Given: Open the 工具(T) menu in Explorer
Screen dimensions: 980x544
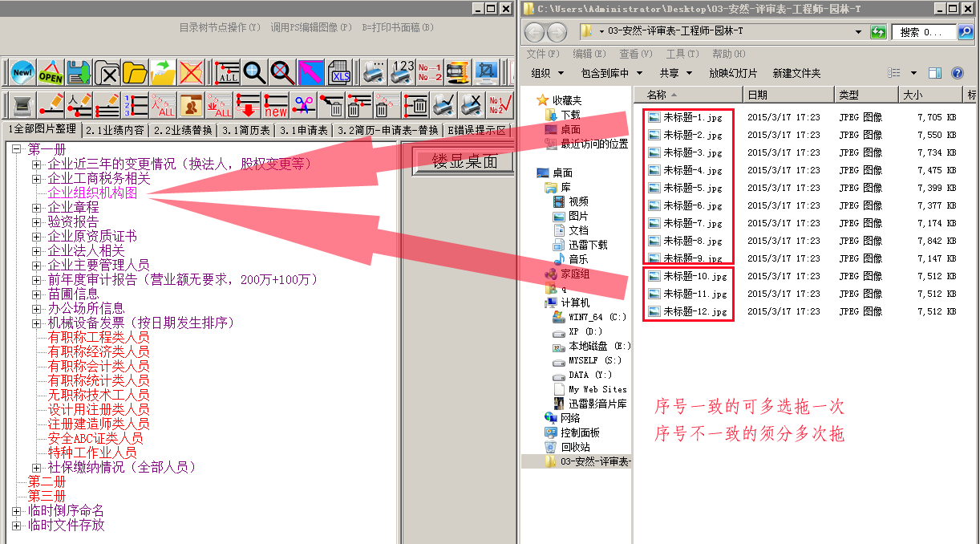Looking at the screenshot, I should coord(681,54).
